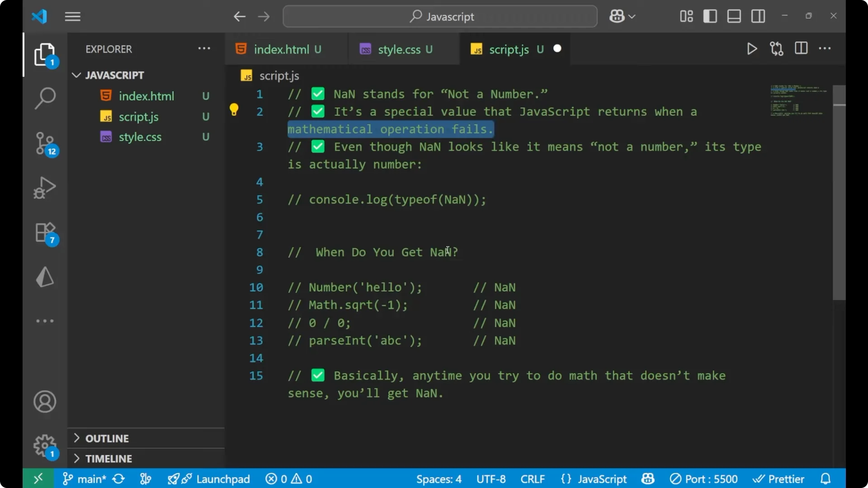Viewport: 868px width, 488px height.
Task: Toggle the secondary sidebar
Action: pos(758,16)
